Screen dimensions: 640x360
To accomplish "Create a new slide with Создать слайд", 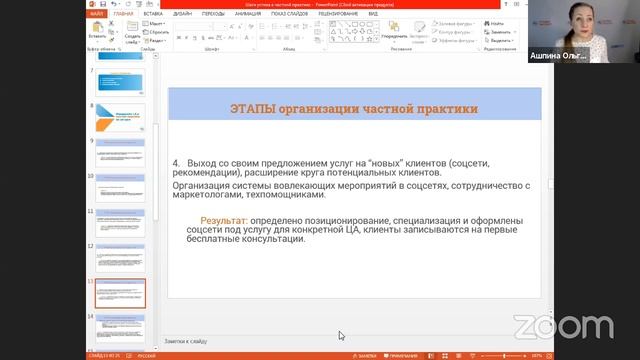I will click(x=132, y=33).
